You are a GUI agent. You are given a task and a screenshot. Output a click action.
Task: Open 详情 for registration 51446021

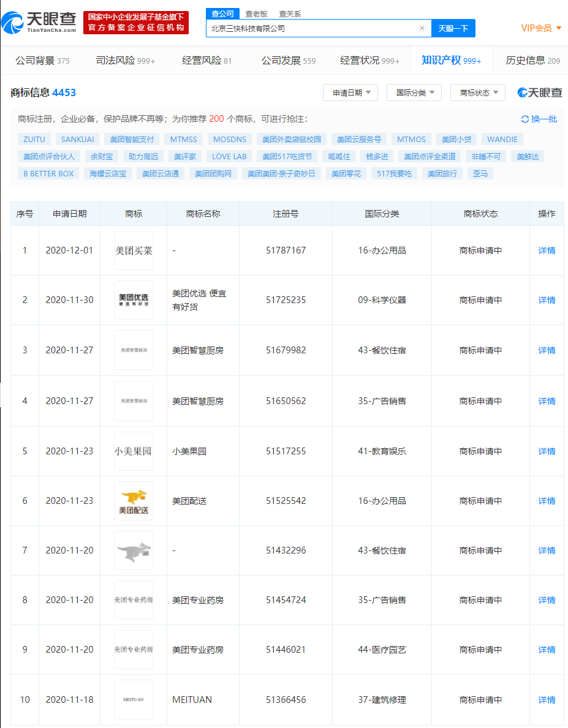click(547, 650)
